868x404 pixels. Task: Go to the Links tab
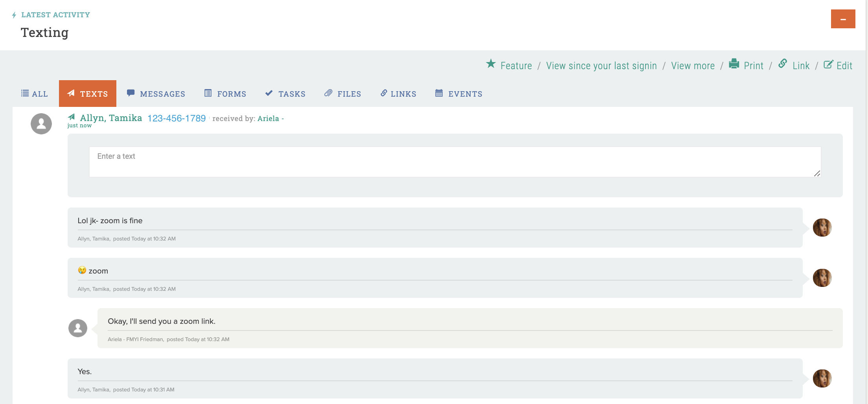[398, 94]
